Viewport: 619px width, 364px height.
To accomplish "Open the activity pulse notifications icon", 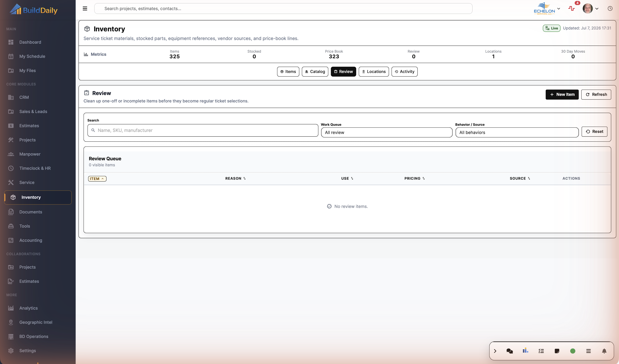I will tap(571, 9).
